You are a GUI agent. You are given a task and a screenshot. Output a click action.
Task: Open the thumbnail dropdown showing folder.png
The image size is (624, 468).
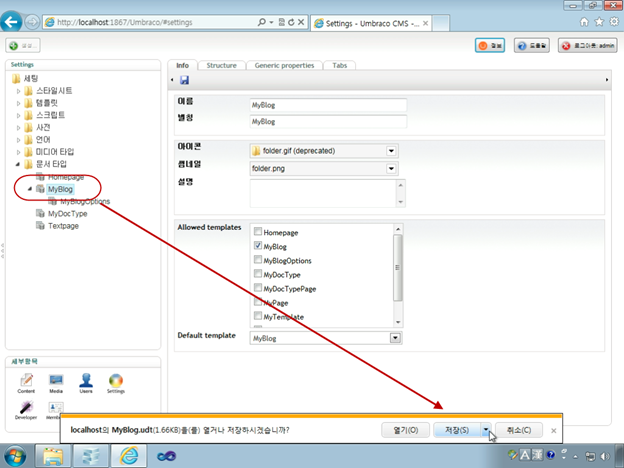[x=391, y=168]
